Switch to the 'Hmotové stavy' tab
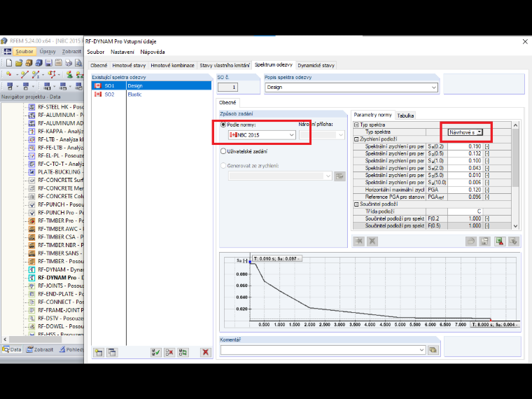Image resolution: width=532 pixels, height=399 pixels. click(129, 66)
